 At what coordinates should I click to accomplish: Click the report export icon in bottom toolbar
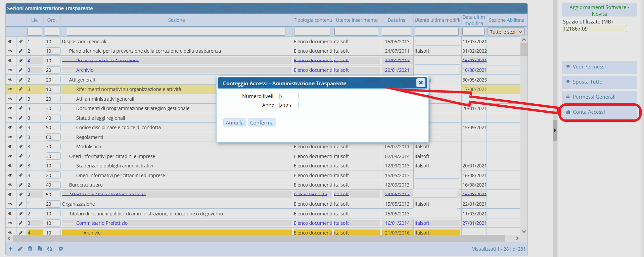coord(40,249)
